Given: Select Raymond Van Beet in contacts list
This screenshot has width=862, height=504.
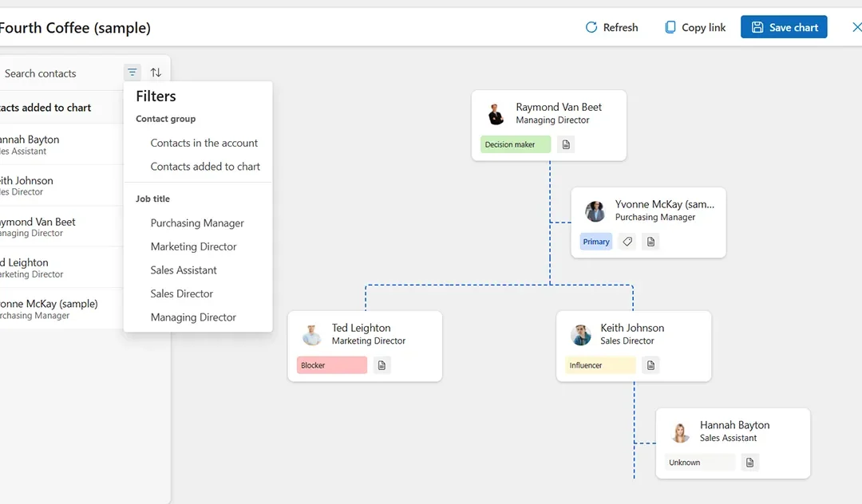Looking at the screenshot, I should (61, 226).
